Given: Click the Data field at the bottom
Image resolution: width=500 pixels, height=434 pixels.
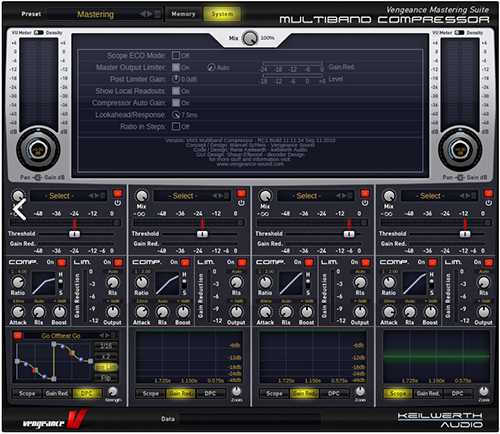Looking at the screenshot, I should pyautogui.click(x=251, y=419).
